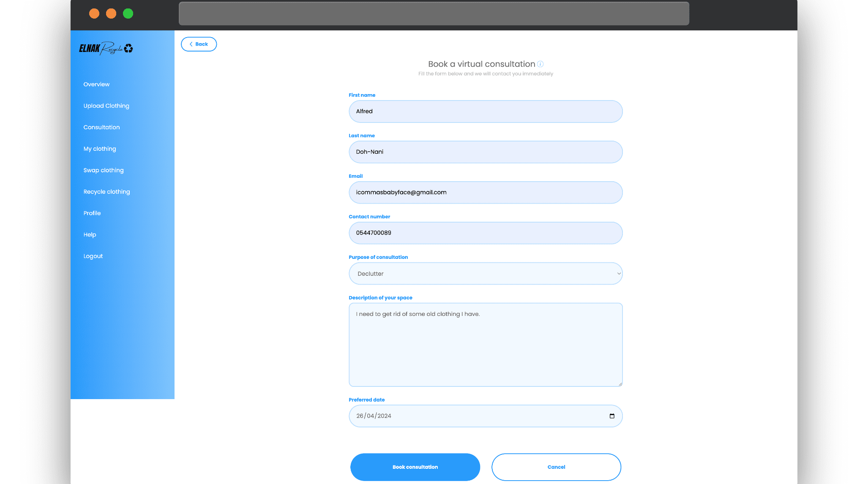
Task: Go back using the Back button
Action: click(x=199, y=44)
